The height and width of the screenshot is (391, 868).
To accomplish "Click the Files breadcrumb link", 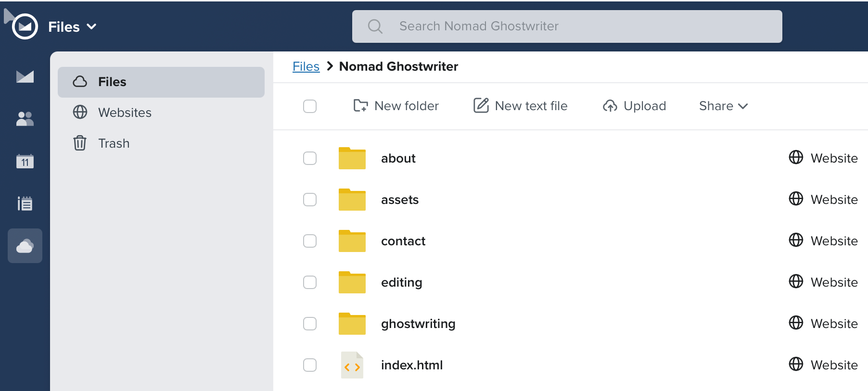I will click(x=306, y=66).
